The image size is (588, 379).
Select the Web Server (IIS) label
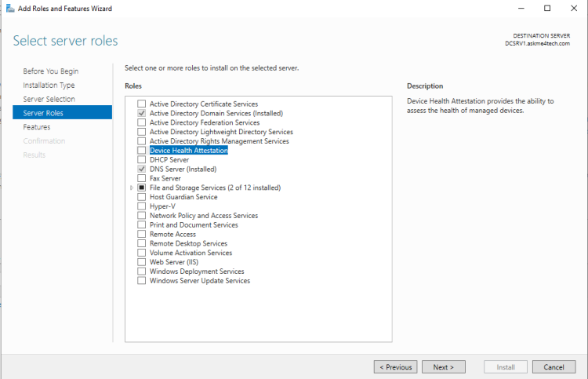tap(174, 262)
